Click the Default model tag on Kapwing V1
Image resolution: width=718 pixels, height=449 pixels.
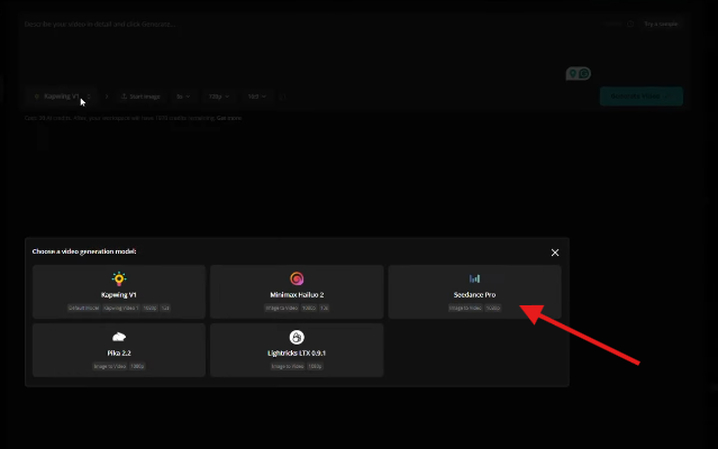[x=83, y=308]
